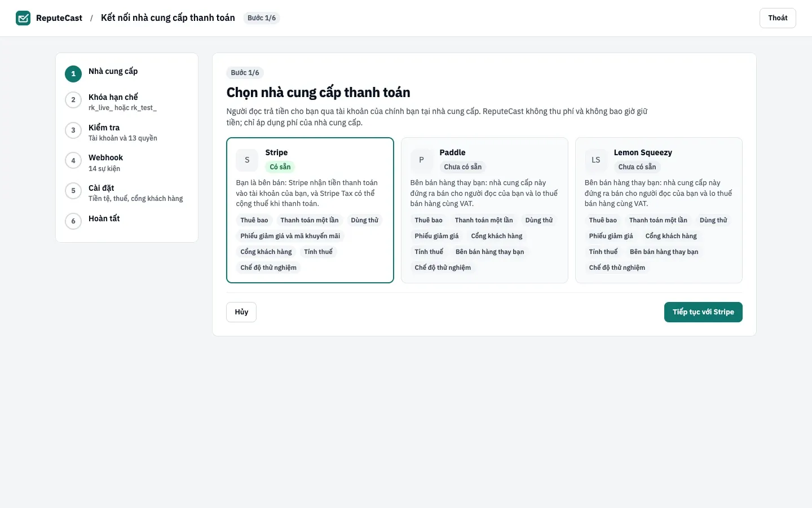The width and height of the screenshot is (812, 508).
Task: Click Stripe's "Thanh toán một lần" chip
Action: point(310,220)
